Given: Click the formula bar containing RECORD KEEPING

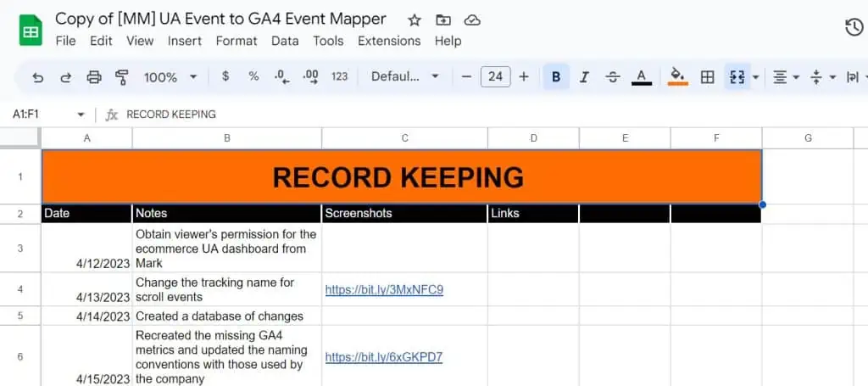Looking at the screenshot, I should [492, 115].
